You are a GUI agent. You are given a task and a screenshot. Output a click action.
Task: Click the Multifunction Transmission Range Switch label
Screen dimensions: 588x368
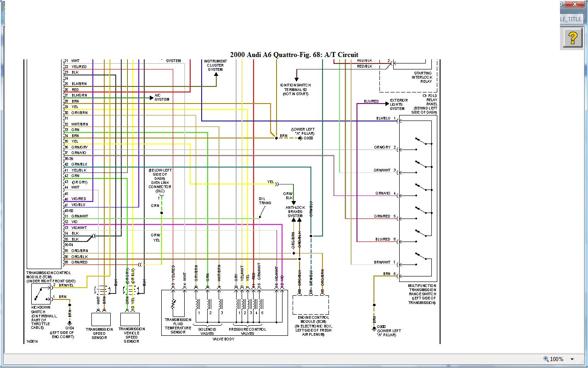(421, 294)
